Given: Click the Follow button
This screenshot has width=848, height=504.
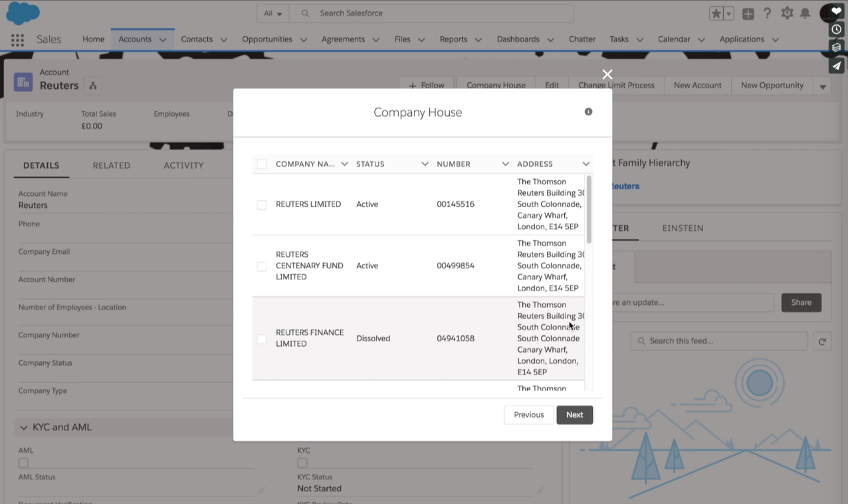Looking at the screenshot, I should tap(426, 86).
